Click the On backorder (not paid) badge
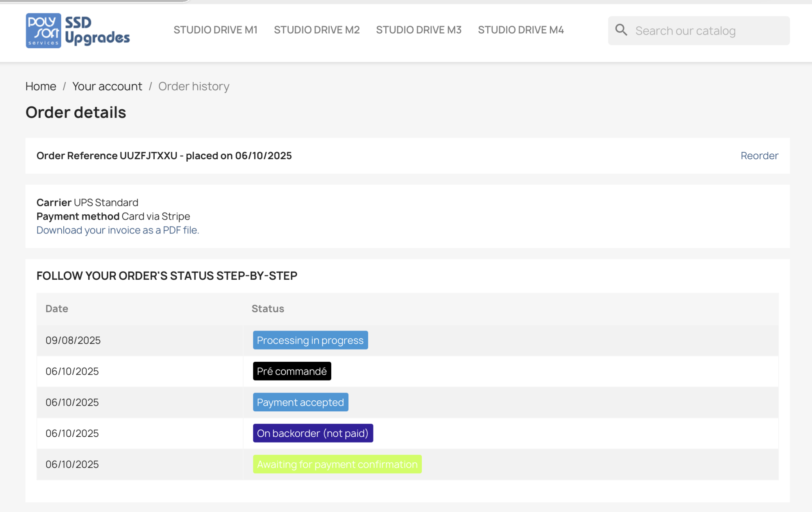Viewport: 812px width, 512px height. [x=313, y=433]
